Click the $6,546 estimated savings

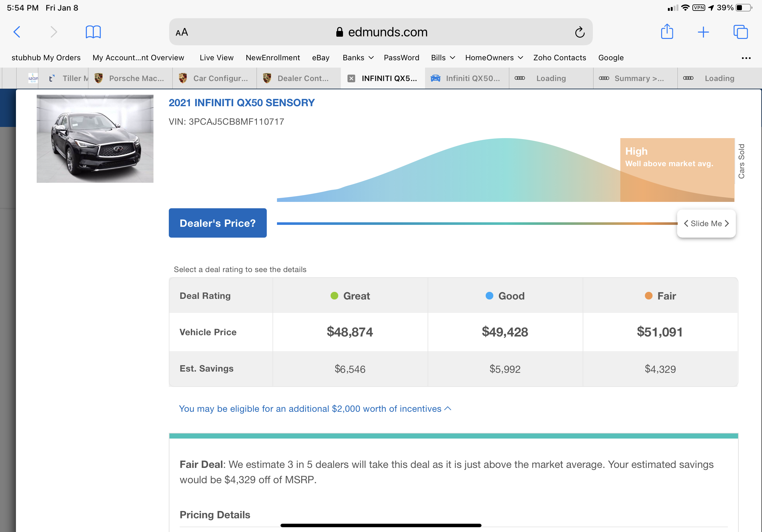pyautogui.click(x=350, y=369)
